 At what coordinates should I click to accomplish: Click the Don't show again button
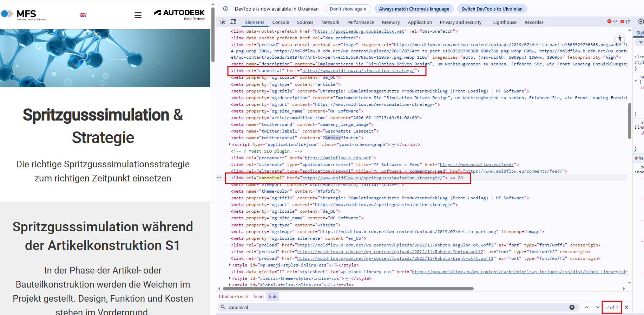[348, 9]
